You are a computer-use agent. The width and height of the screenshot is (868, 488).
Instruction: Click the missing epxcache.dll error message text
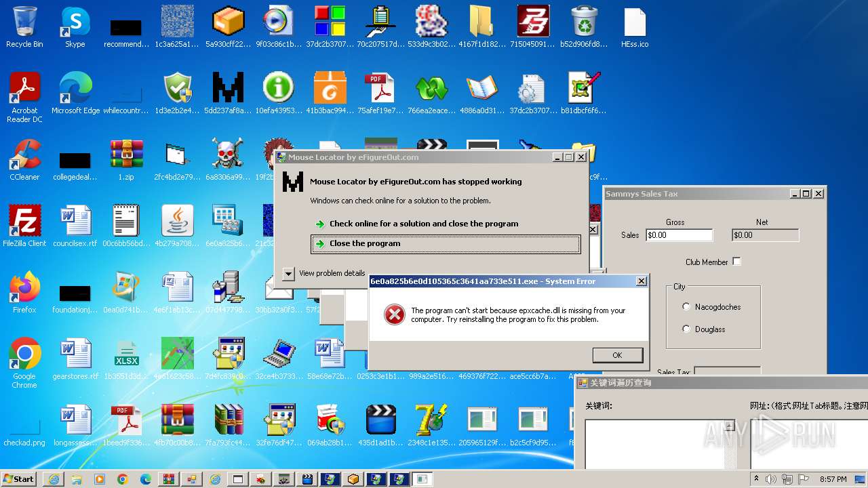click(x=518, y=315)
